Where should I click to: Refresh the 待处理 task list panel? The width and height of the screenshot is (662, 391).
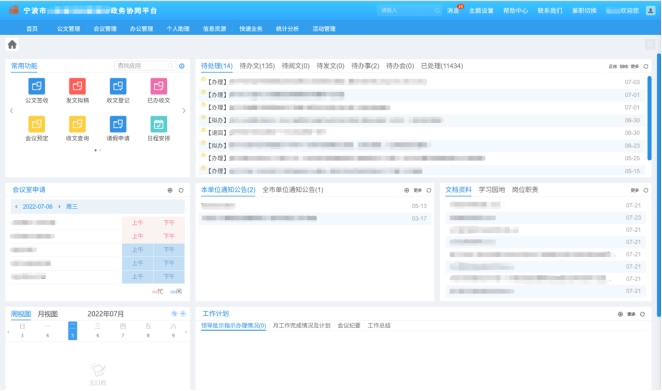[646, 66]
